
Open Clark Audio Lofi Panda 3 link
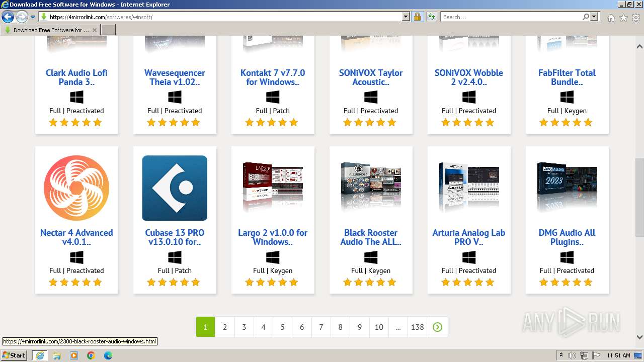(76, 77)
